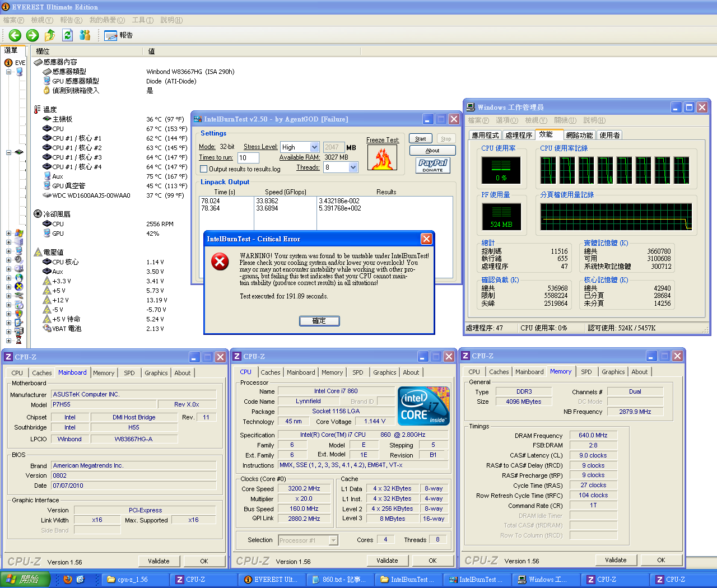Open EVEREST 我的最愛(O) menu
Screen dimensions: 717x588
(x=107, y=20)
